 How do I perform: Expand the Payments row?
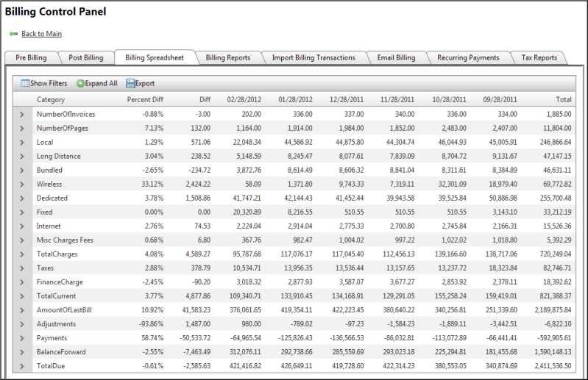[x=22, y=338]
